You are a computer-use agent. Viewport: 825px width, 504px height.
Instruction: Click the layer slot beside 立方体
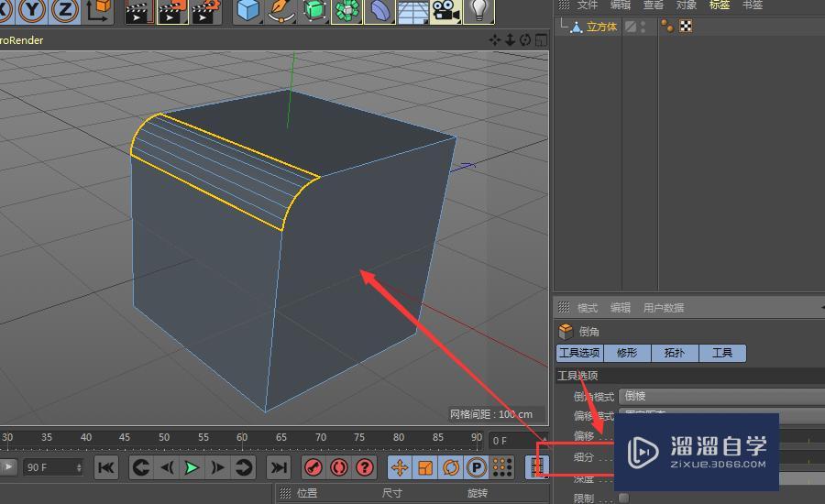(631, 27)
